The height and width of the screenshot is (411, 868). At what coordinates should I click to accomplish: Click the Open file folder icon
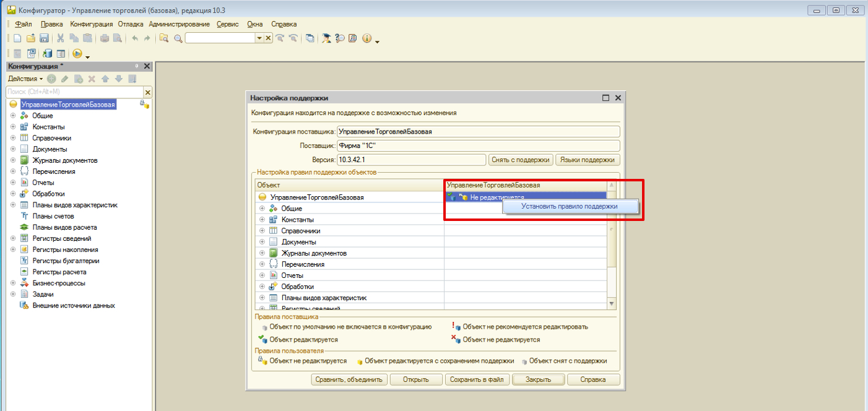pyautogui.click(x=30, y=38)
